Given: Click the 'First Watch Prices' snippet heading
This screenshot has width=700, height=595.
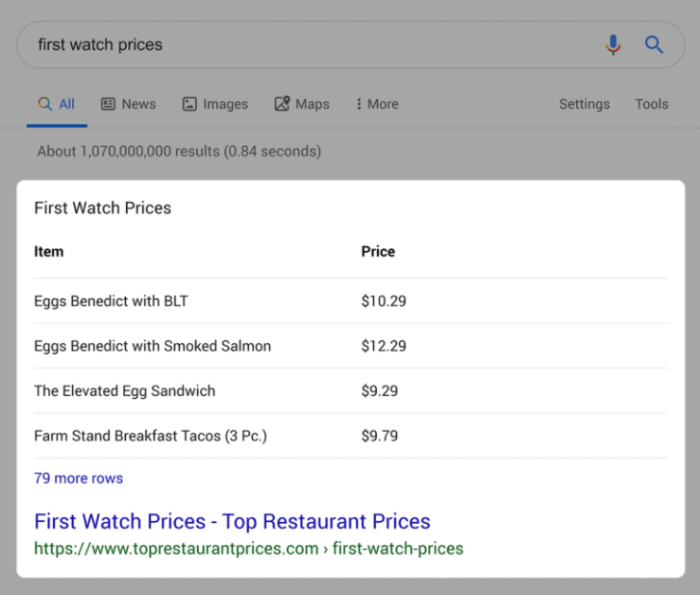Looking at the screenshot, I should (102, 208).
